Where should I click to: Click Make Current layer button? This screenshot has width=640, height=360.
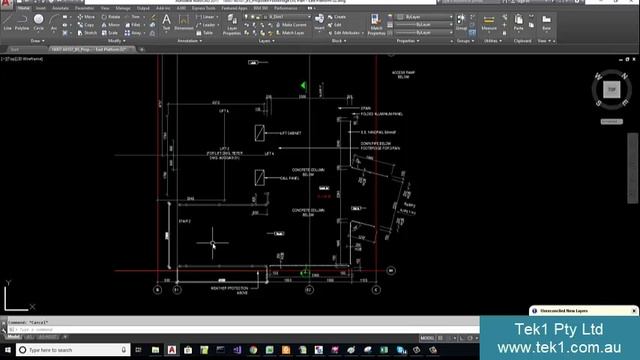point(291,25)
